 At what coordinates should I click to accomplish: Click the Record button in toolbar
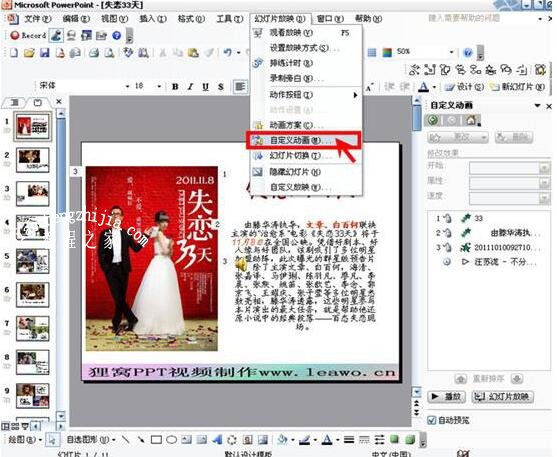coord(28,35)
